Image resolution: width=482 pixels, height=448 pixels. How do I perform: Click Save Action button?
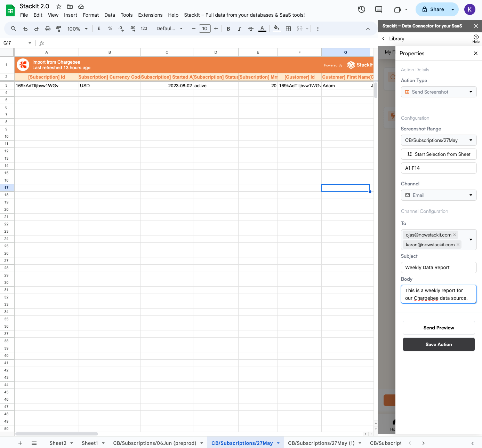[439, 344]
